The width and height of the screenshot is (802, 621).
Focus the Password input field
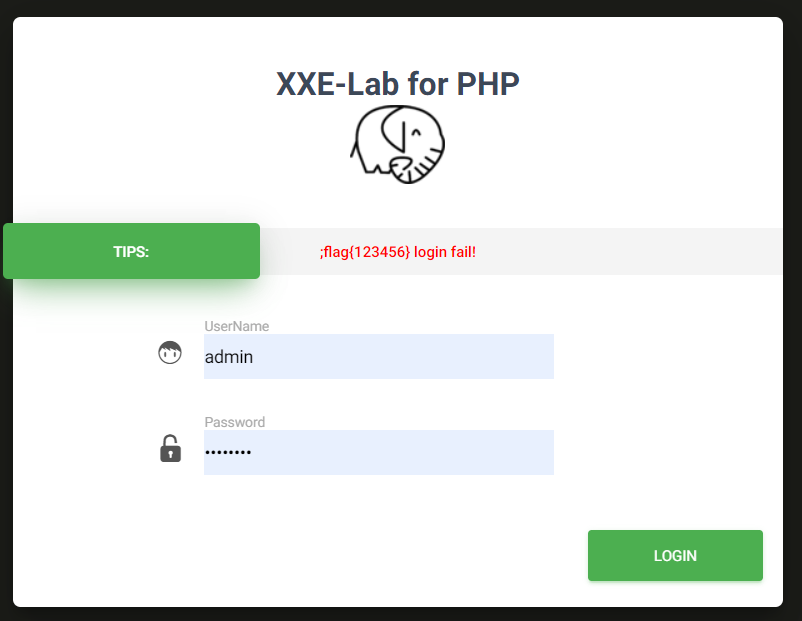point(378,452)
